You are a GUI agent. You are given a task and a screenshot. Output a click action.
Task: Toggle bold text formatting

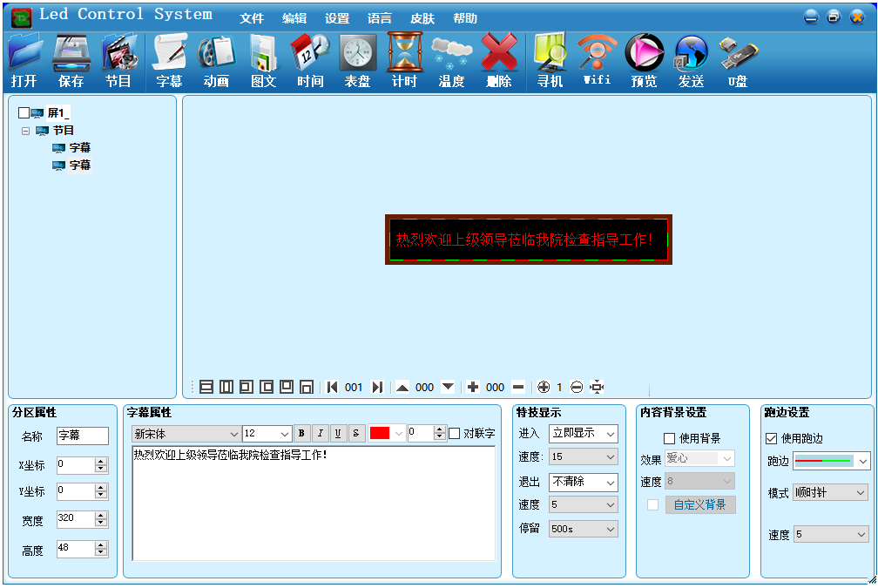(301, 433)
